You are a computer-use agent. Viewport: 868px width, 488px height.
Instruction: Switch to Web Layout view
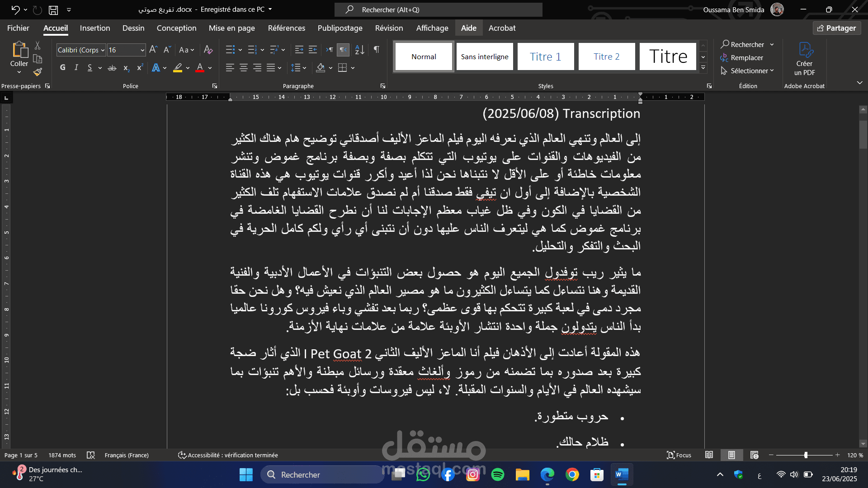[x=754, y=455]
